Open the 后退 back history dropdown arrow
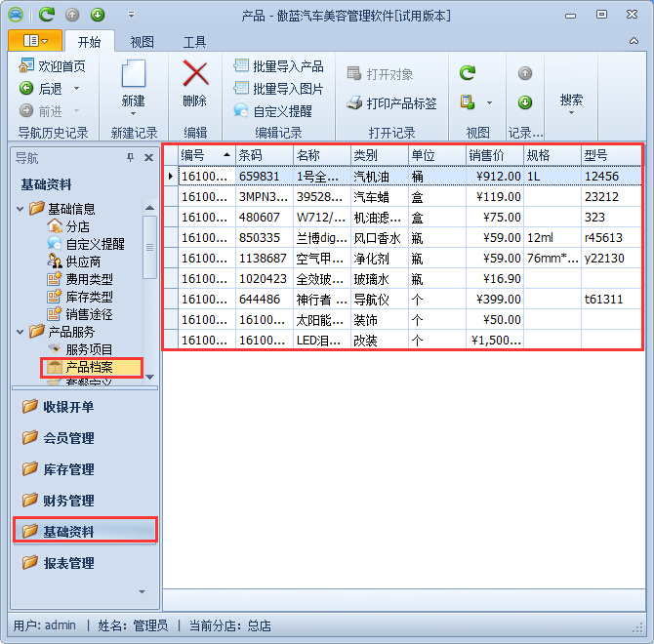The width and height of the screenshot is (654, 644). point(76,89)
